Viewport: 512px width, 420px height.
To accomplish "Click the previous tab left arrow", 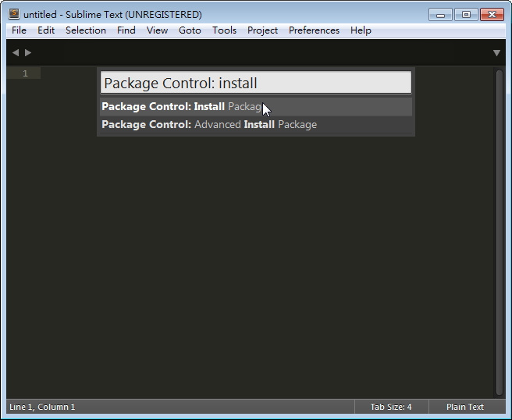I will (16, 52).
